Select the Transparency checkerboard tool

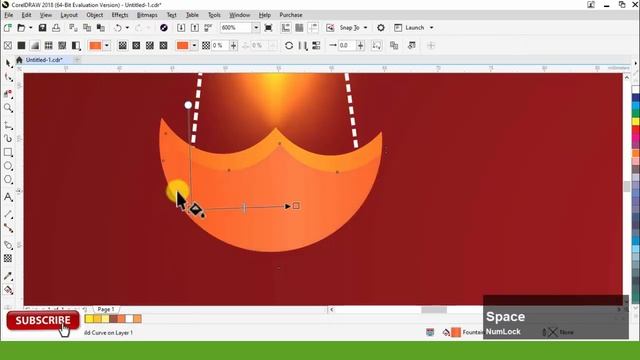click(8, 258)
